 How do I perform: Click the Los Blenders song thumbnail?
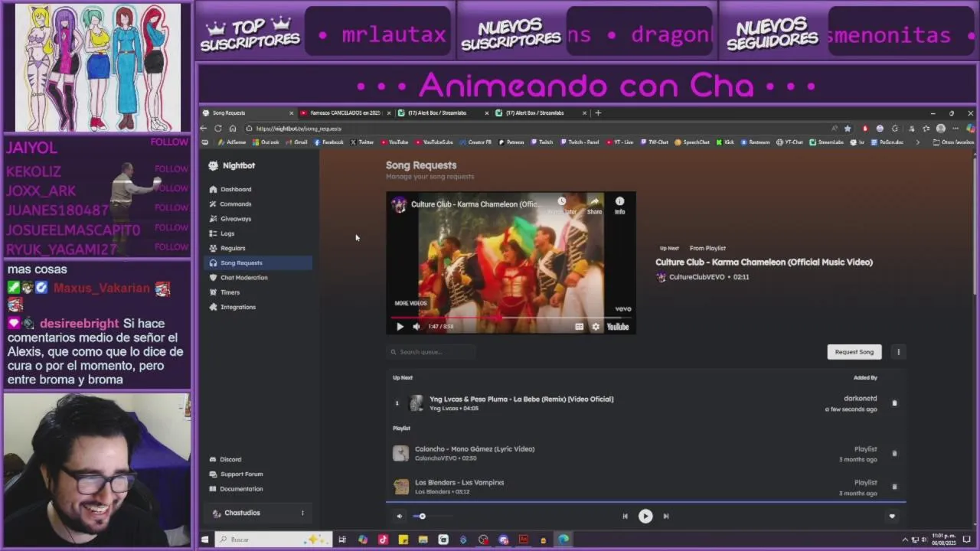coord(401,487)
